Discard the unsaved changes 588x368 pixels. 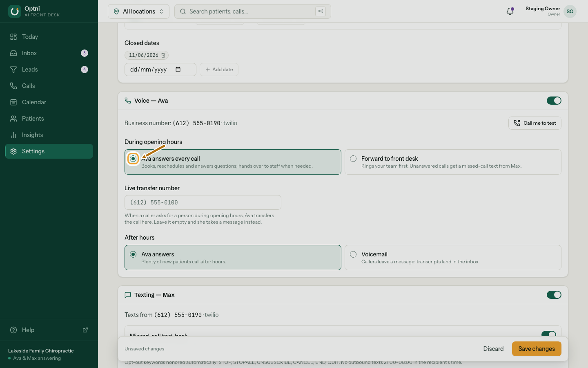pos(493,349)
